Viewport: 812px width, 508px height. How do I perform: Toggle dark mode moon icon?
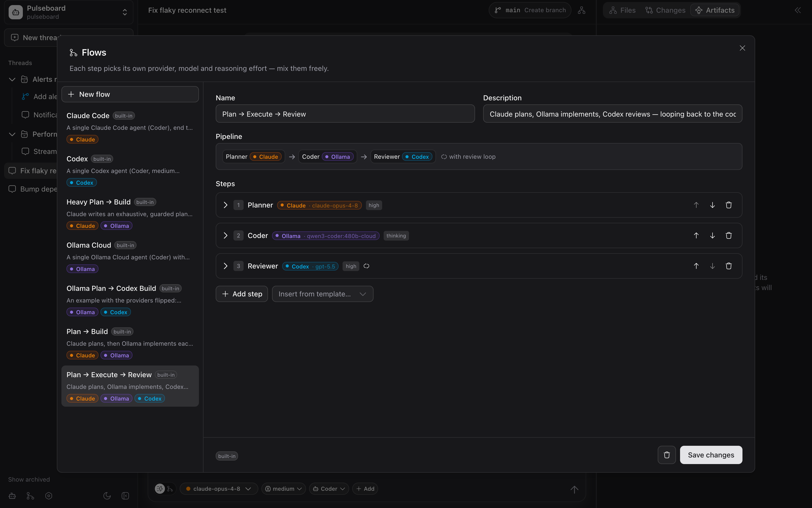(x=107, y=496)
